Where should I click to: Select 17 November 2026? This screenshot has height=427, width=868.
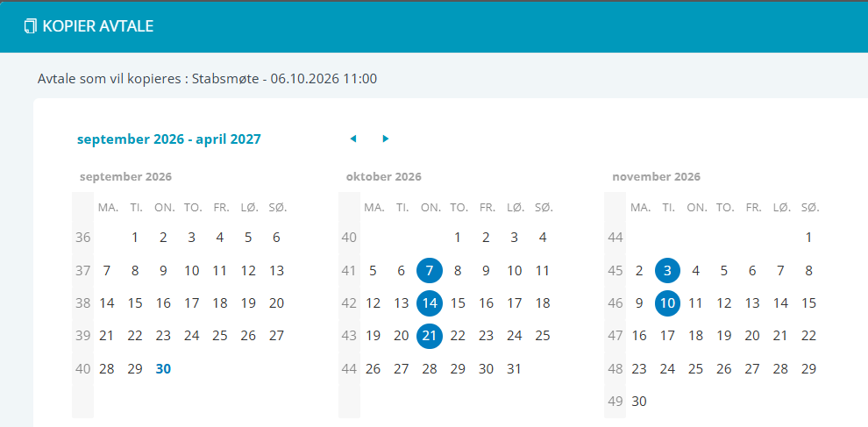[x=667, y=336]
